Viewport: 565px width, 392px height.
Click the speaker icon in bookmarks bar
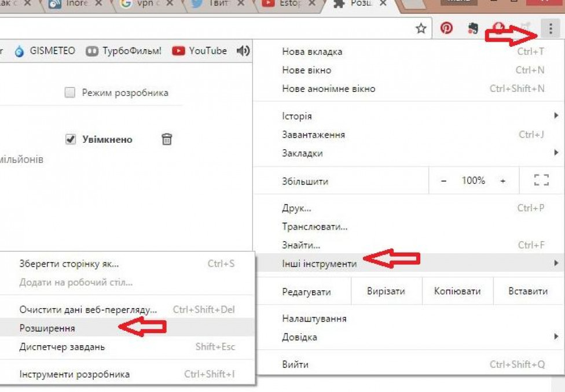243,51
